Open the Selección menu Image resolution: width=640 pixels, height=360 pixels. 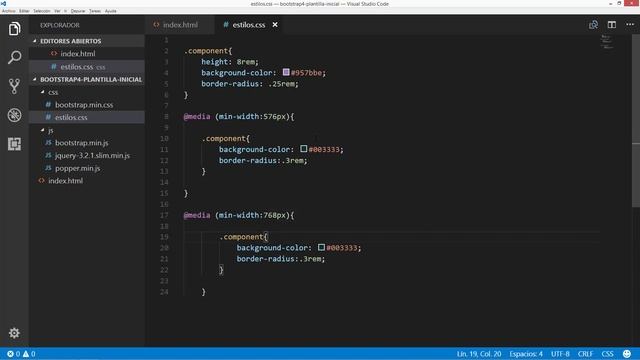[42, 11]
